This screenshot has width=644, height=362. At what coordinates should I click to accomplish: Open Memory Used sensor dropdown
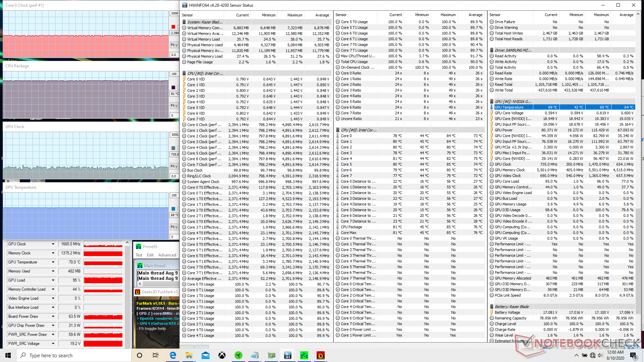(x=53, y=271)
